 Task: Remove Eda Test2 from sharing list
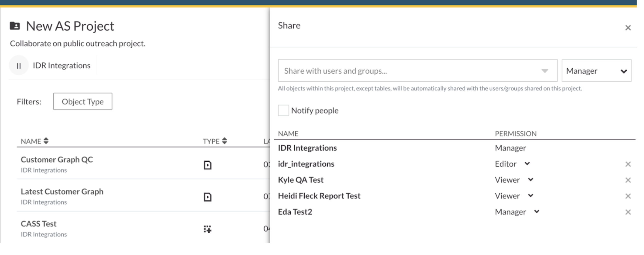[628, 212]
